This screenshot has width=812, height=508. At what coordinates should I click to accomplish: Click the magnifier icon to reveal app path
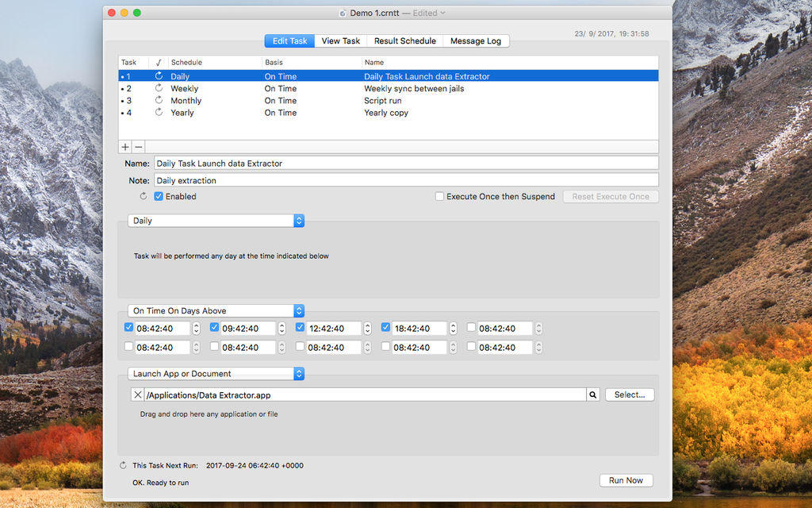[593, 394]
